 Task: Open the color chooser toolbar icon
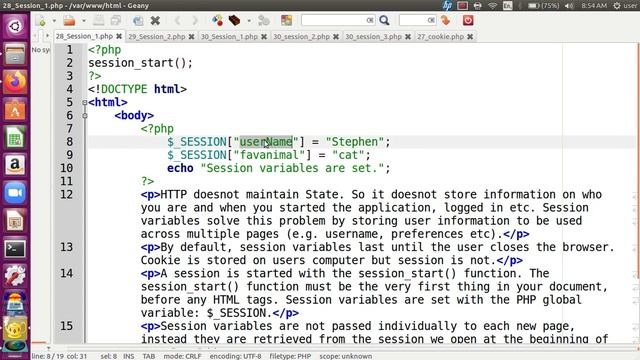click(x=287, y=20)
